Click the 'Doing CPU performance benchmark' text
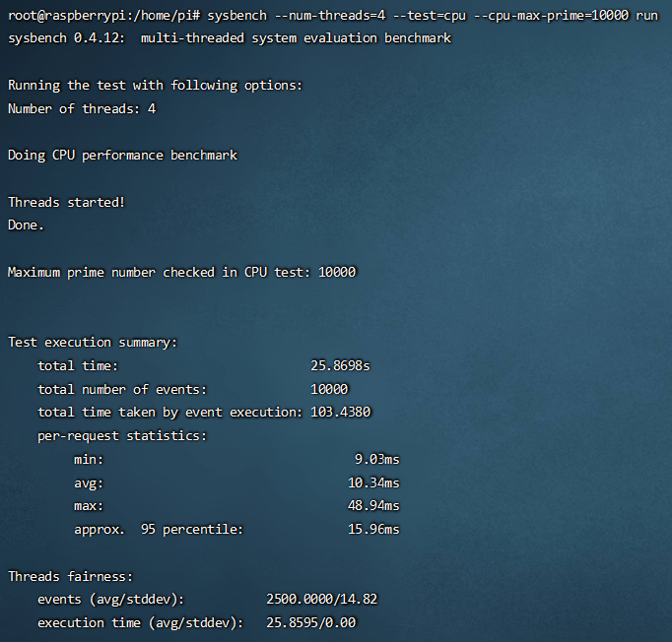Screen dimensions: 672x642 [122, 156]
